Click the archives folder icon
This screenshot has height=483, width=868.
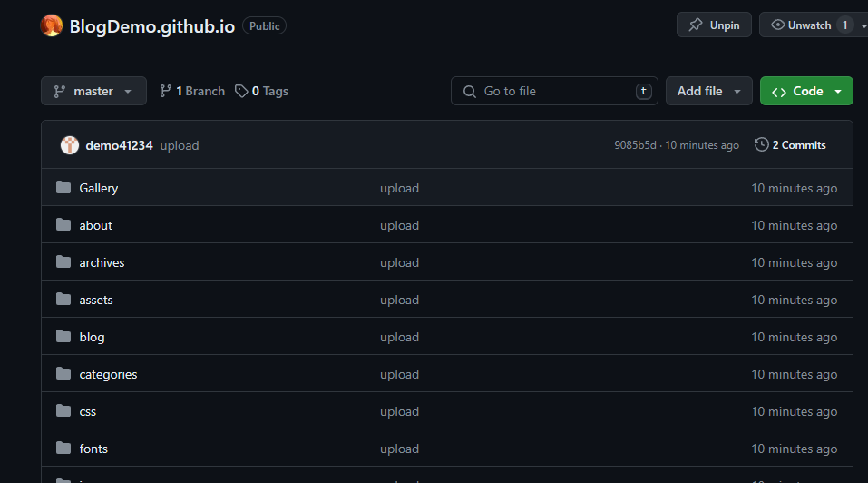point(63,262)
